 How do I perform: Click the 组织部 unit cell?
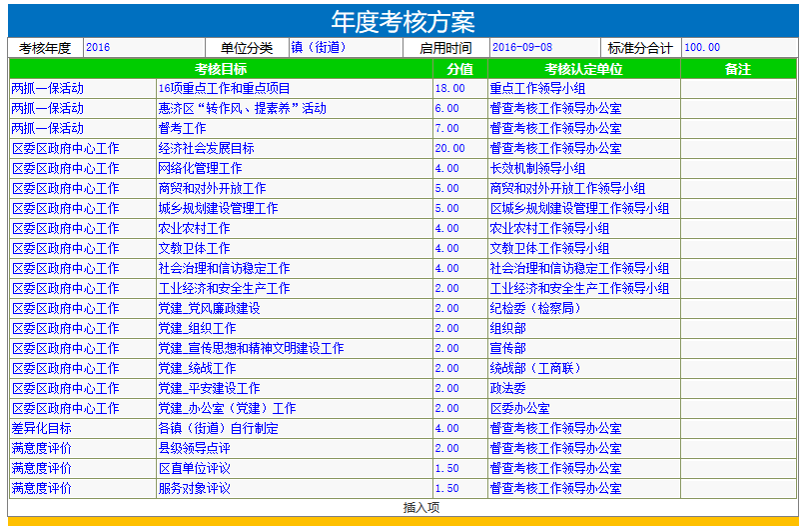[x=584, y=328]
